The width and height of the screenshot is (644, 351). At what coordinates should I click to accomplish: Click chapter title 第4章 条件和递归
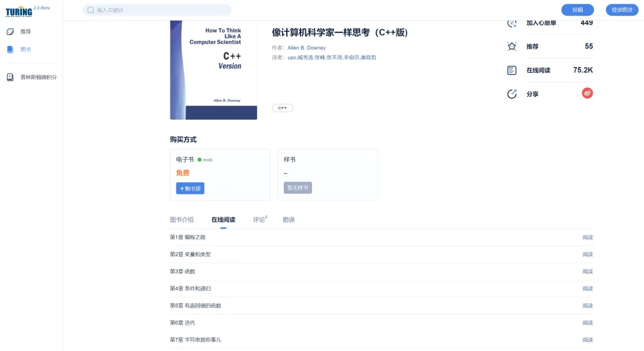(190, 288)
